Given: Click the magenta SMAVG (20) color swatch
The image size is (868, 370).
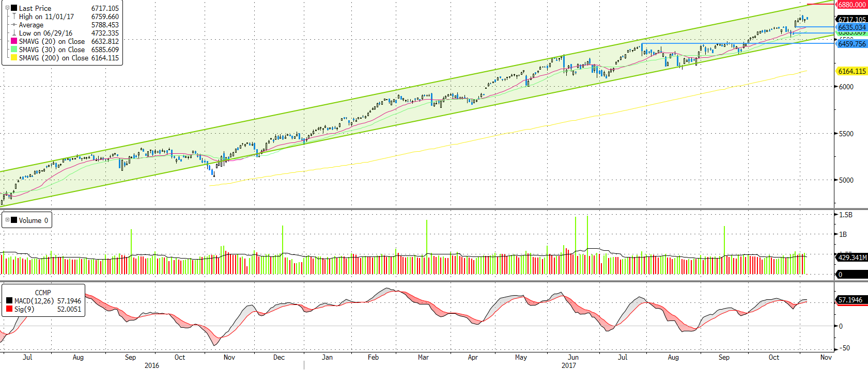Looking at the screenshot, I should click(14, 41).
